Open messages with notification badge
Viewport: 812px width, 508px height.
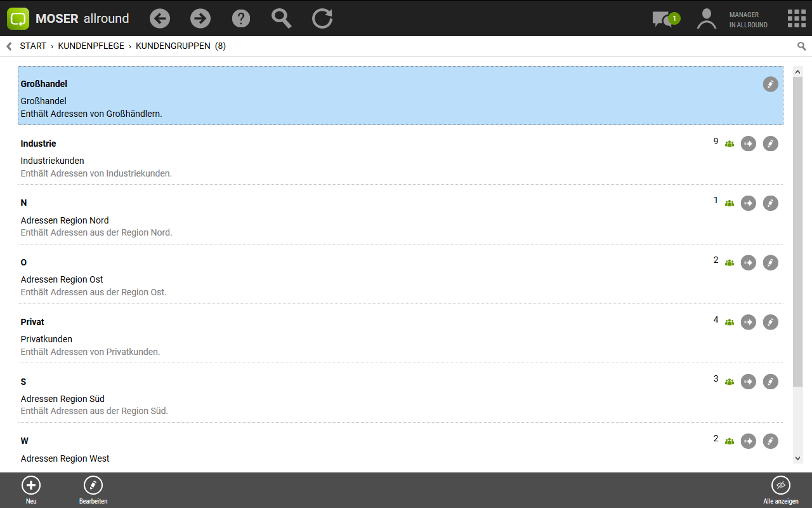click(665, 19)
